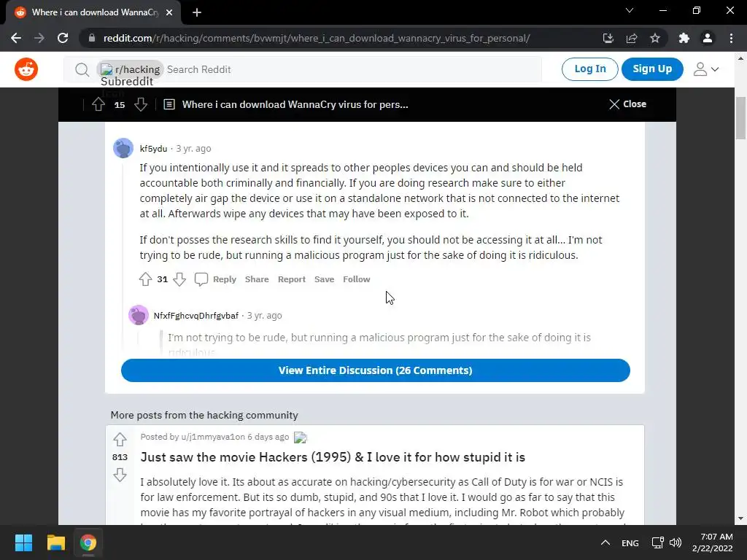
Task: Click the Search Reddit field
Action: pos(352,69)
